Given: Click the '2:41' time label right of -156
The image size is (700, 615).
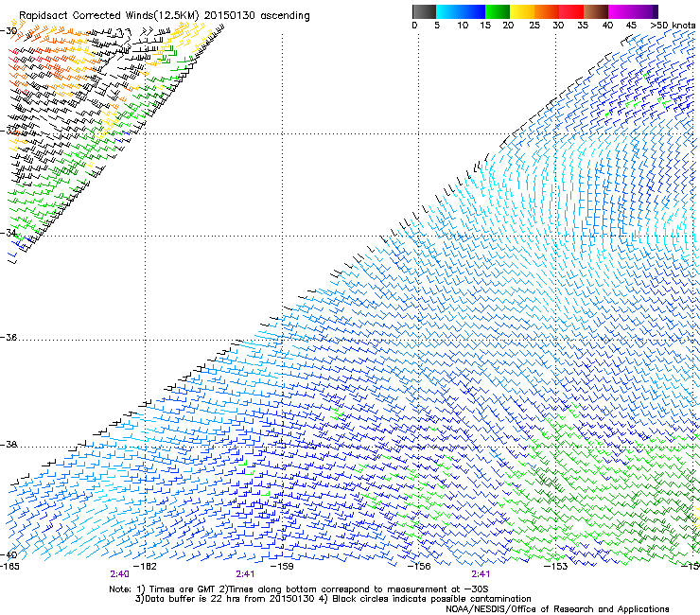Looking at the screenshot, I should (481, 574).
